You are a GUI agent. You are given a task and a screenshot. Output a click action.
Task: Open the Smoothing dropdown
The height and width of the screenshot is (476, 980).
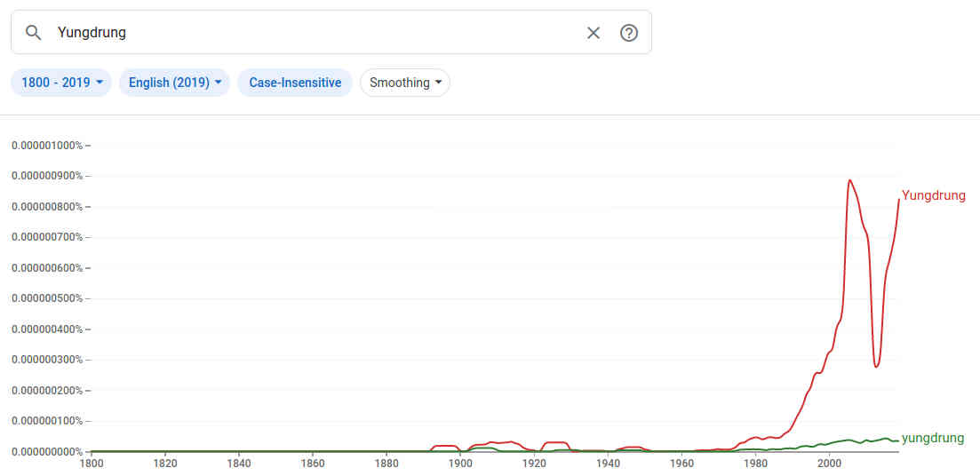[x=405, y=83]
